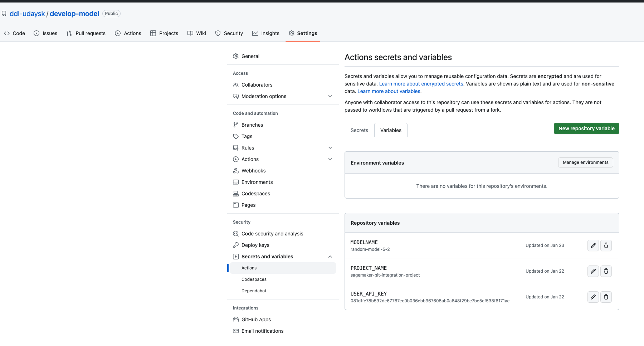Open the Learn more about variables link
The image size is (644, 346).
point(389,91)
